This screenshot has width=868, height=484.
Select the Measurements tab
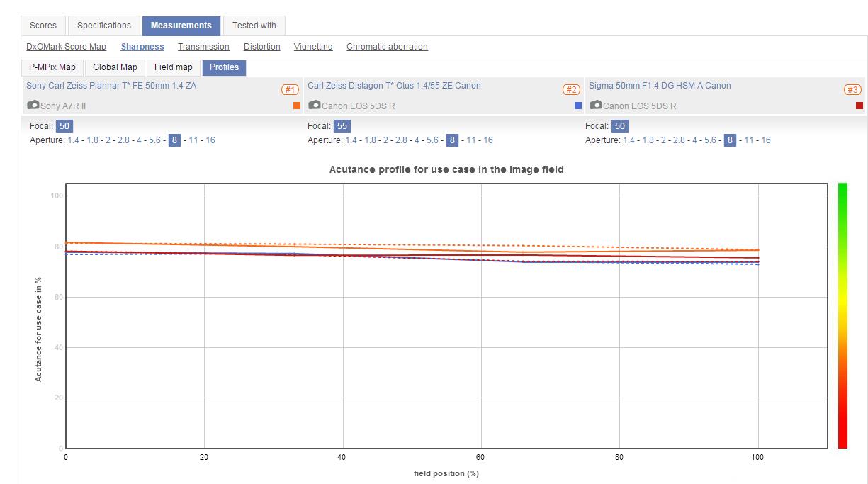(x=181, y=26)
